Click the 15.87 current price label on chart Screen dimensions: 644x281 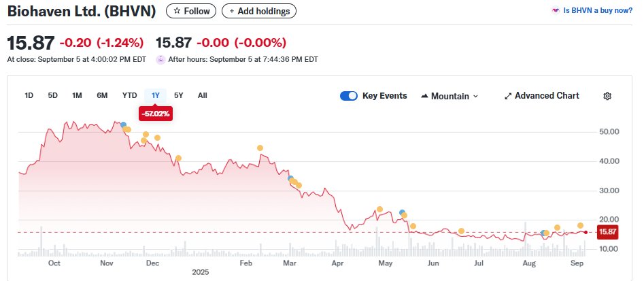(607, 232)
